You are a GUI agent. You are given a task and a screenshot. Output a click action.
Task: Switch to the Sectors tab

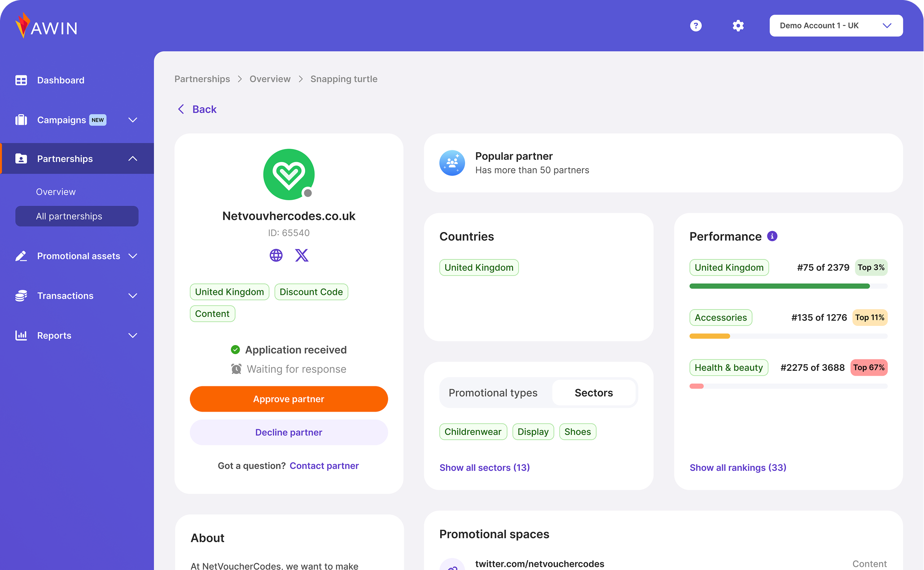click(x=593, y=393)
